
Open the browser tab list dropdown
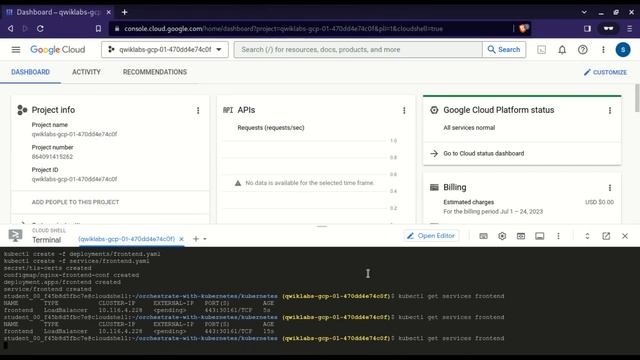pyautogui.click(x=584, y=12)
